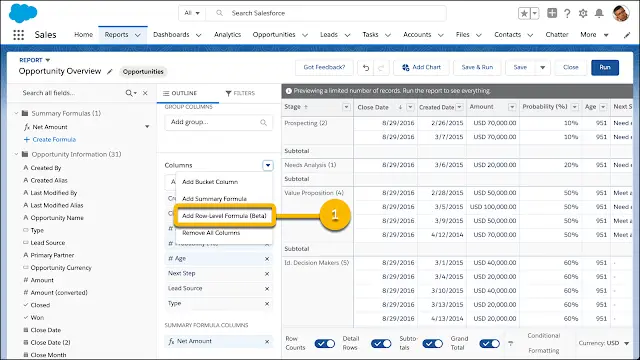The image size is (640, 360).
Task: Open the setup gear icon
Action: (x=583, y=13)
